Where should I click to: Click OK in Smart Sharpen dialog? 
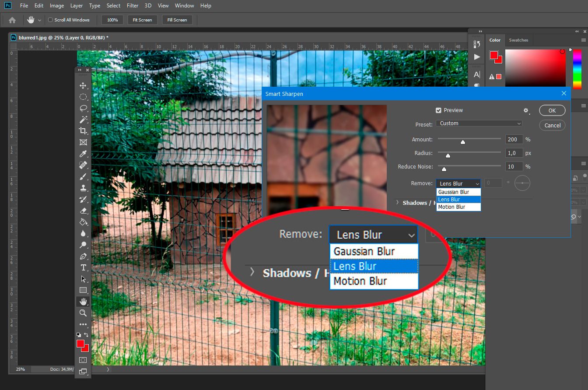(552, 110)
